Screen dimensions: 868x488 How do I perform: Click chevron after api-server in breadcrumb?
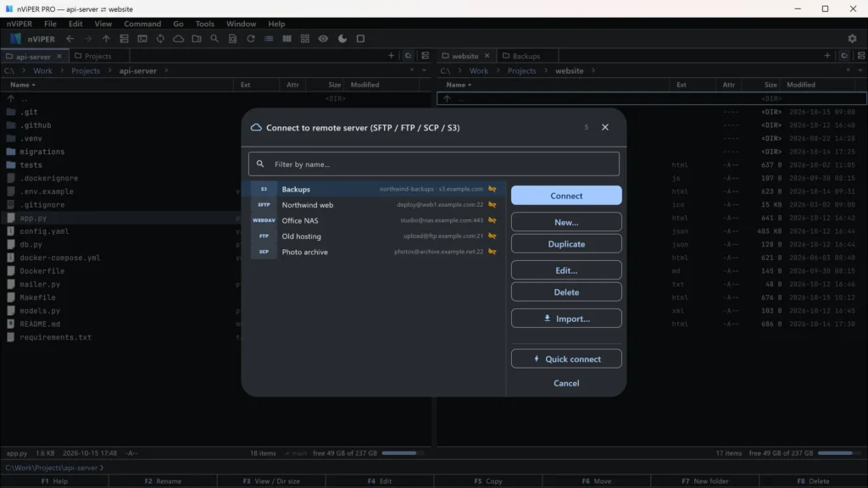click(166, 71)
